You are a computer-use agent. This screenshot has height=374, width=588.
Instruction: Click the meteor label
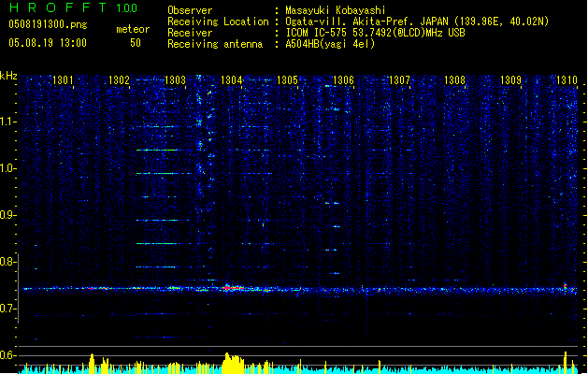133,29
